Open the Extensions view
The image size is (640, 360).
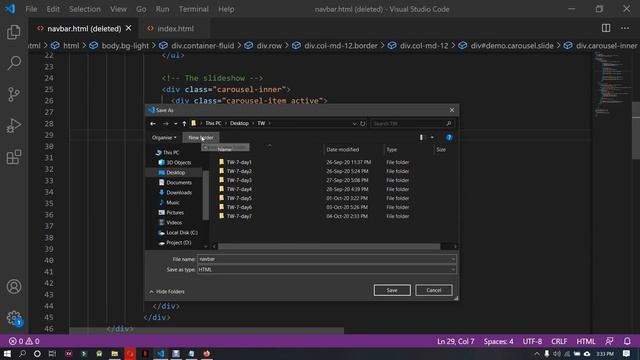tap(14, 157)
